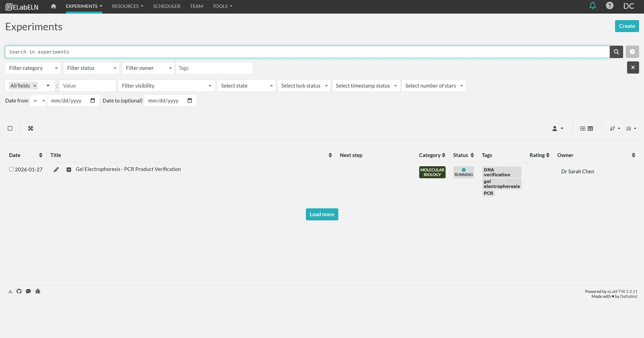This screenshot has width=644, height=338.
Task: Open GitHub icon in footer
Action: pyautogui.click(x=19, y=291)
